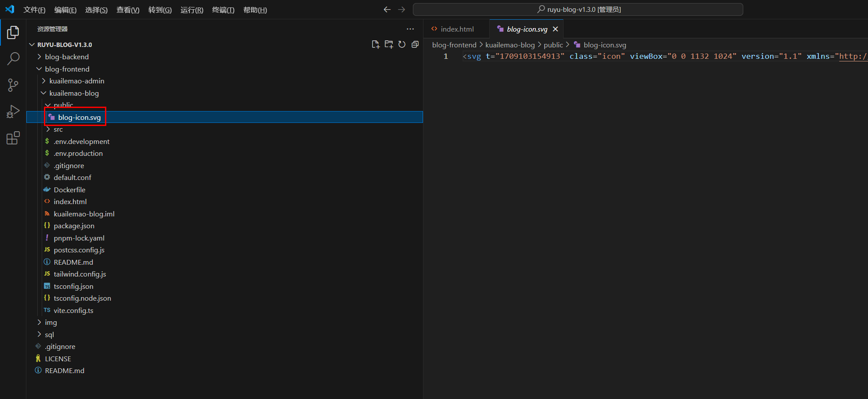Close the blog-icon.svg tab
The height and width of the screenshot is (399, 868).
click(x=555, y=29)
